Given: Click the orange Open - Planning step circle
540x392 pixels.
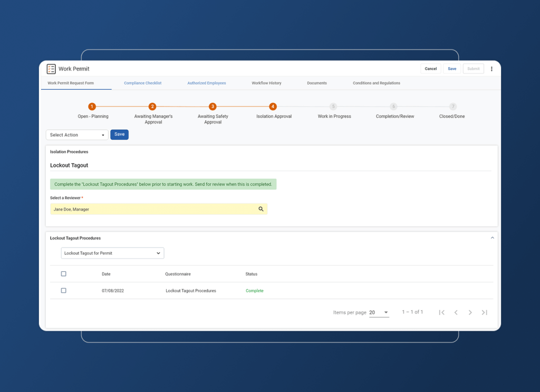Looking at the screenshot, I should (92, 106).
